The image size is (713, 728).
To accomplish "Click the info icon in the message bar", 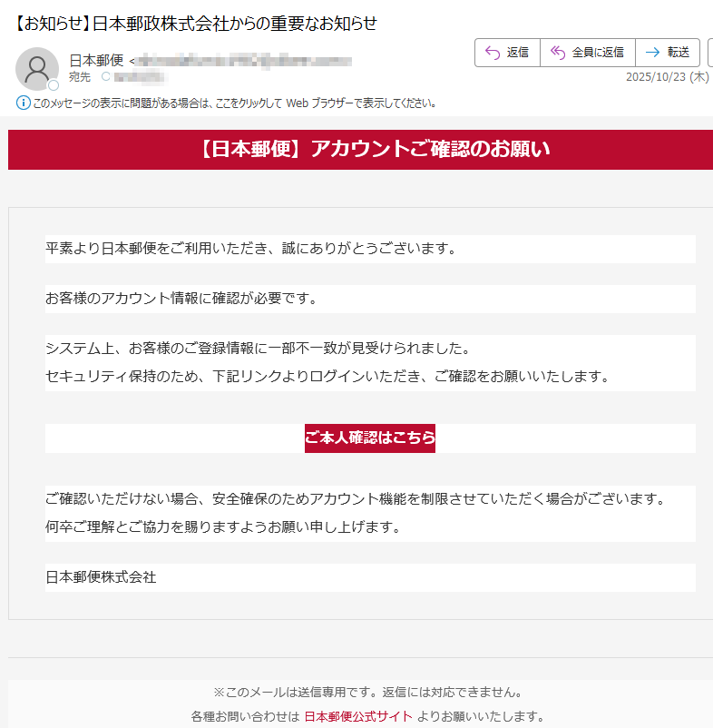I will (24, 103).
